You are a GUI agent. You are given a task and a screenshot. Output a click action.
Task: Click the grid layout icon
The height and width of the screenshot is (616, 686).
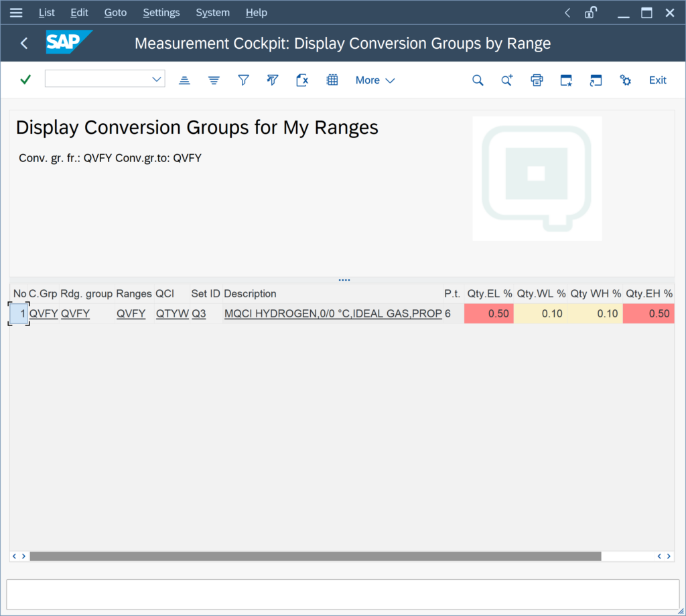click(x=332, y=80)
